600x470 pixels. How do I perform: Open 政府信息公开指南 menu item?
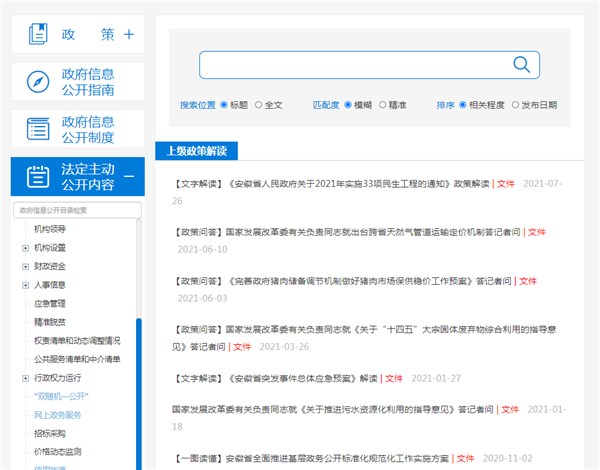(78, 82)
